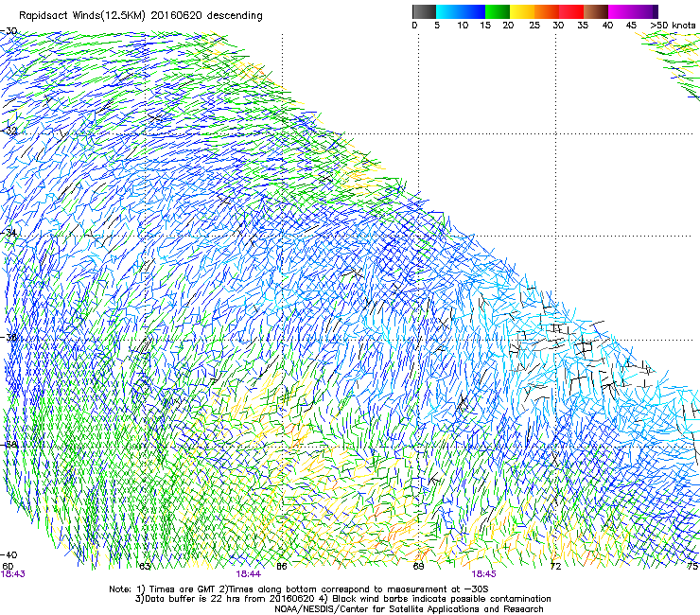700x615 pixels.
Task: Click the '10' legend label under color bar
Action: (463, 26)
